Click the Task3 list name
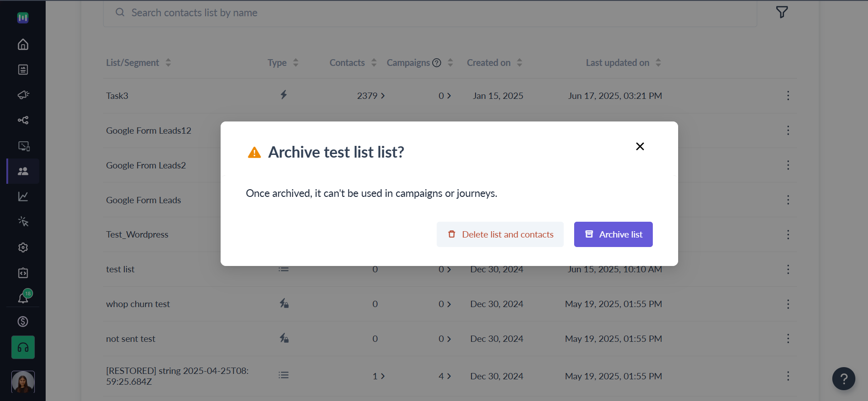 point(117,96)
